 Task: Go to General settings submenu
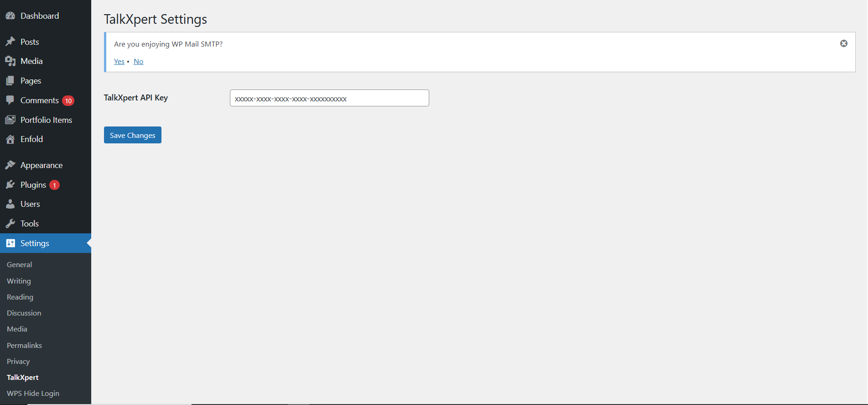point(19,264)
